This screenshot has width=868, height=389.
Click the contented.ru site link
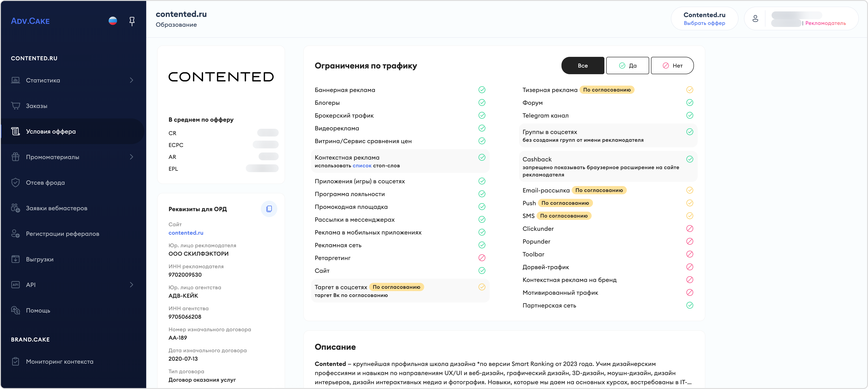click(x=186, y=233)
